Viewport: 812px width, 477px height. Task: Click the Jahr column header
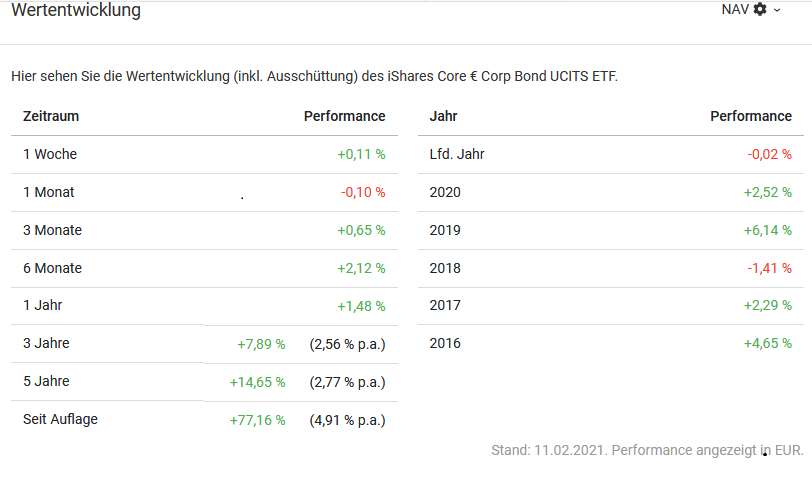[444, 116]
